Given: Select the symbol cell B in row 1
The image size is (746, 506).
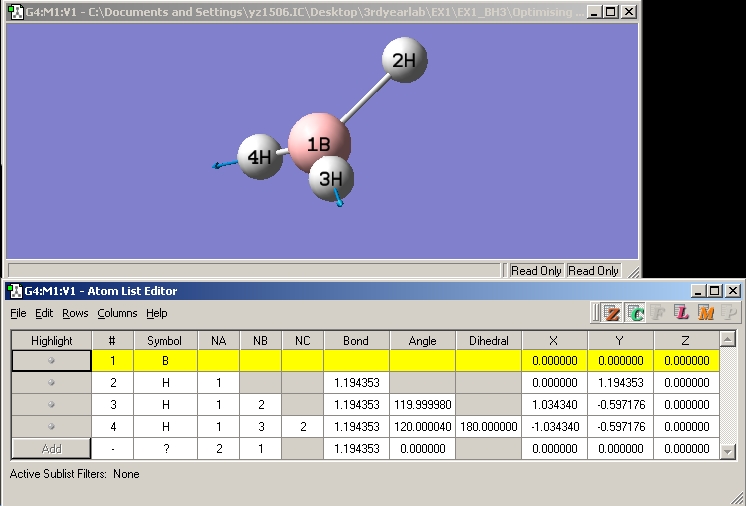Looking at the screenshot, I should [165, 360].
